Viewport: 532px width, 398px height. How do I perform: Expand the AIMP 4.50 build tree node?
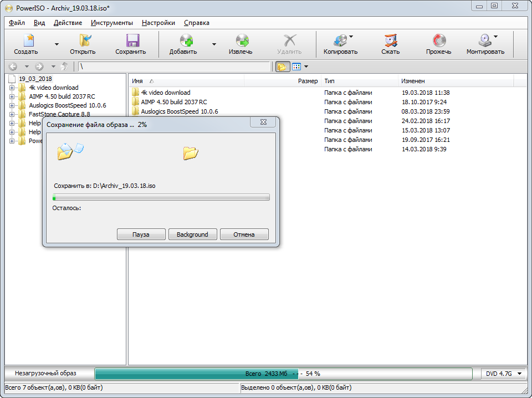[12, 96]
